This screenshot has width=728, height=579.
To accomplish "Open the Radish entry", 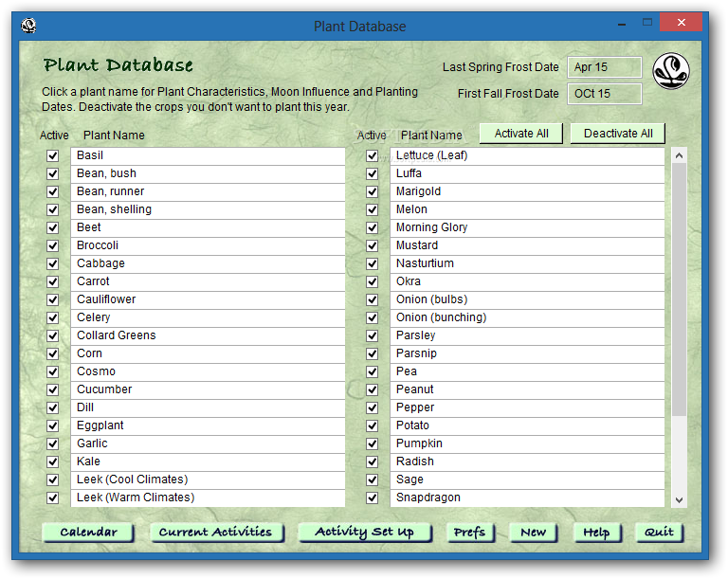I will pyautogui.click(x=527, y=462).
